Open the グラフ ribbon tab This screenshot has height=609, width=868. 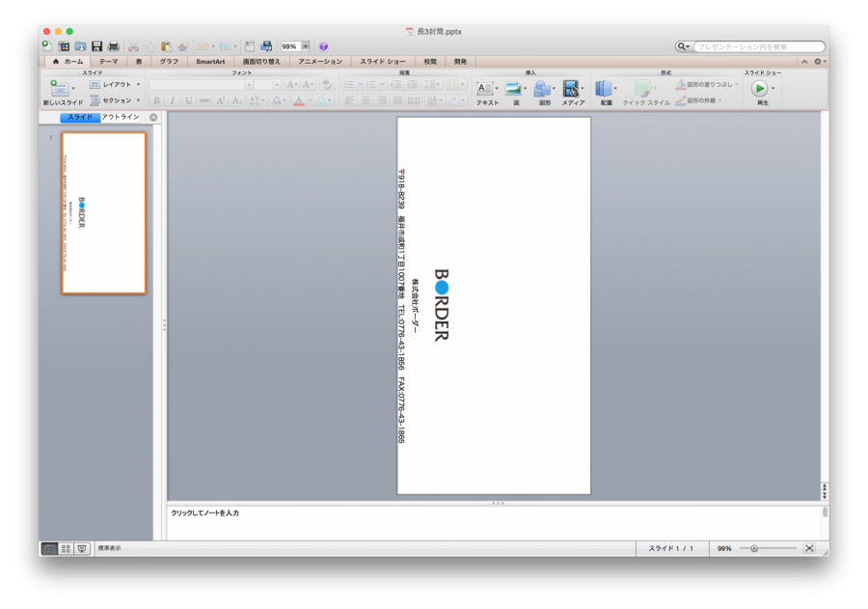click(169, 62)
